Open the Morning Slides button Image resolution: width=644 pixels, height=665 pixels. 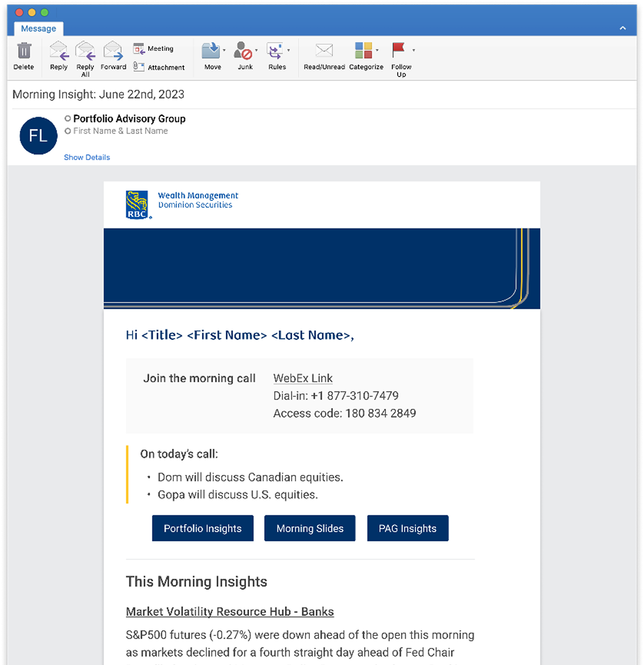coord(310,528)
